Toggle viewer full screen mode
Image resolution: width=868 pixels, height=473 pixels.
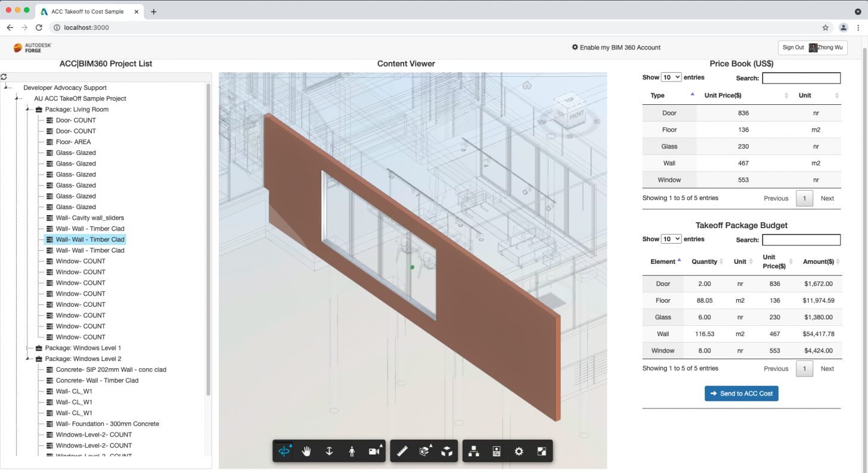(541, 452)
